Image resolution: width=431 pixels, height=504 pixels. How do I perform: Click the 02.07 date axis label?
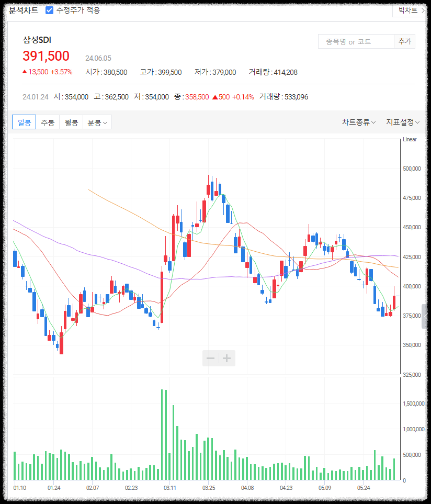[93, 488]
